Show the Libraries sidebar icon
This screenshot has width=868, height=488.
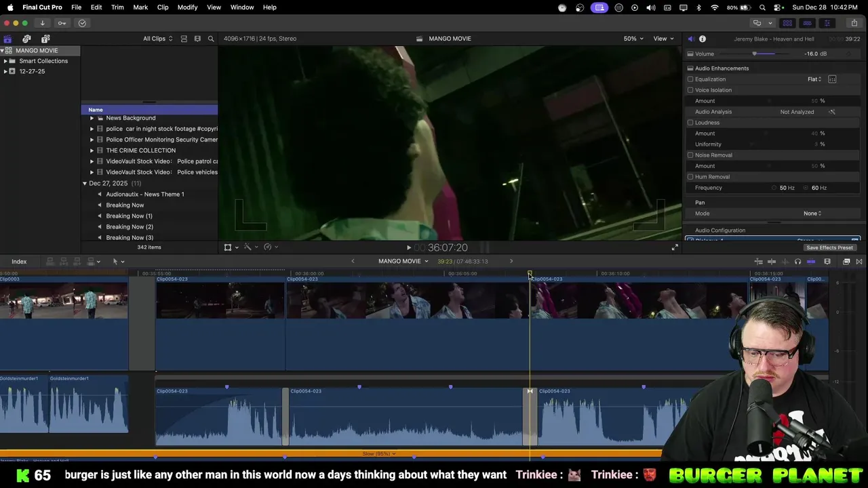pos(7,39)
